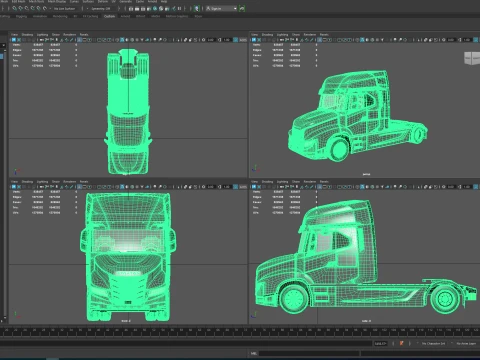Click the Tris row in side view HUD

pyautogui.click(x=285, y=207)
